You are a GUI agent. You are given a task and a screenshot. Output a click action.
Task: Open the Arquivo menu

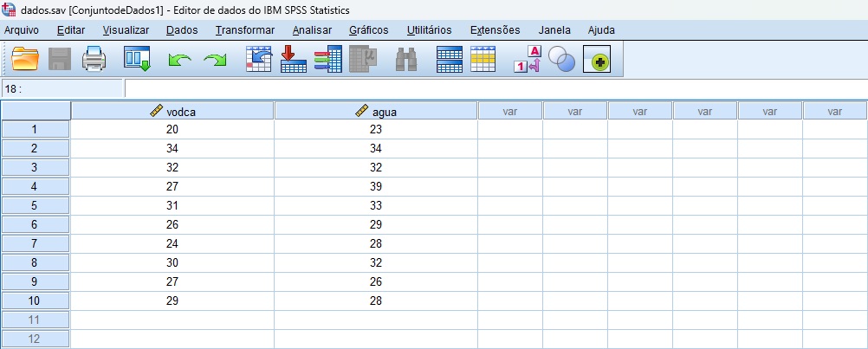[21, 30]
